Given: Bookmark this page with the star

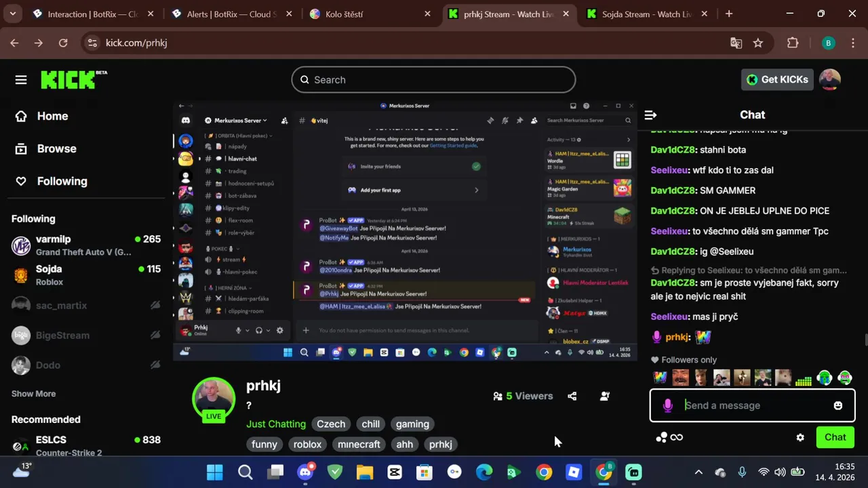Looking at the screenshot, I should (x=758, y=43).
